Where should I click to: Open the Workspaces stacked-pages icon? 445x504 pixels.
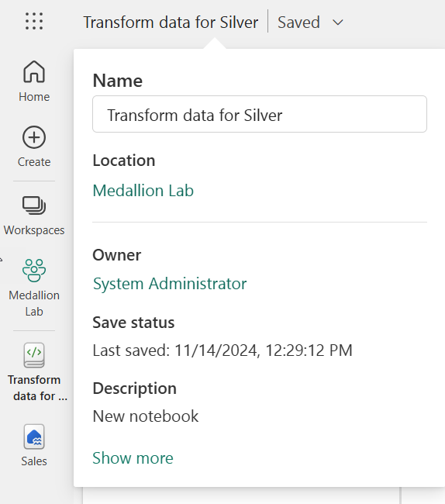pyautogui.click(x=34, y=205)
